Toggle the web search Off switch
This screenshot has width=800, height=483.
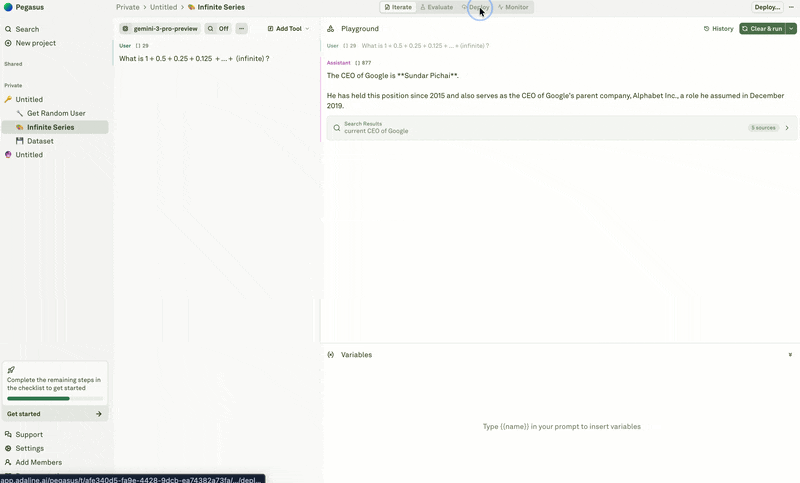click(218, 29)
